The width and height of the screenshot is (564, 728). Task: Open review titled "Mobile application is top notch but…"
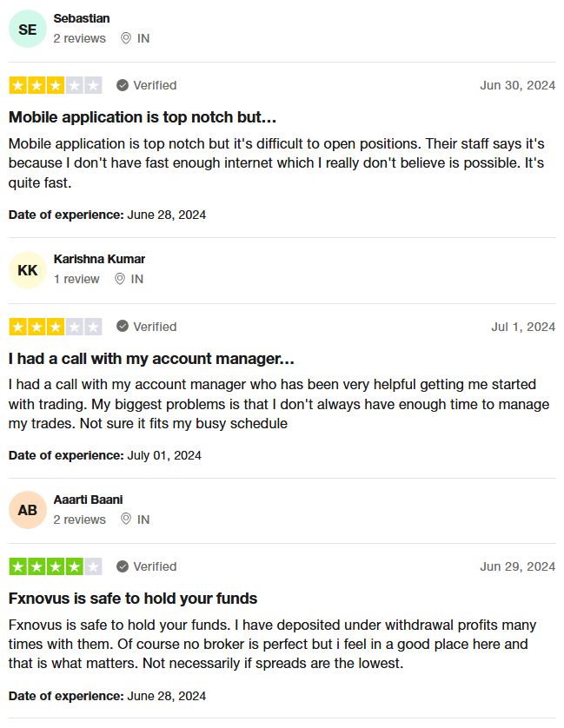[x=143, y=116]
